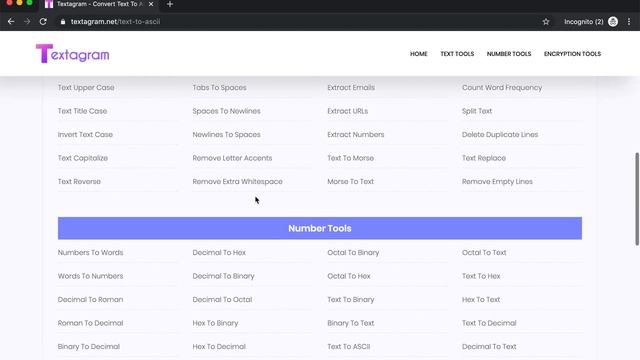Click the site lock icon
The height and width of the screenshot is (360, 640).
[63, 22]
